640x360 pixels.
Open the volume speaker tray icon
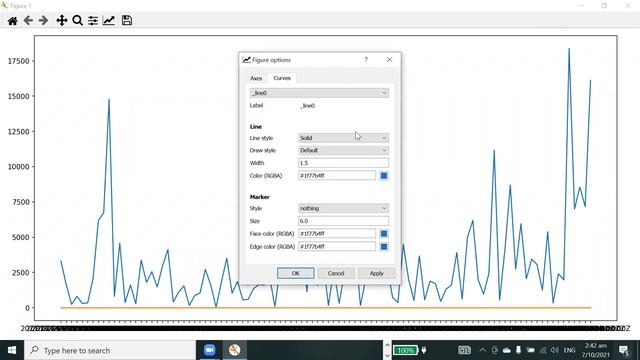click(x=554, y=350)
